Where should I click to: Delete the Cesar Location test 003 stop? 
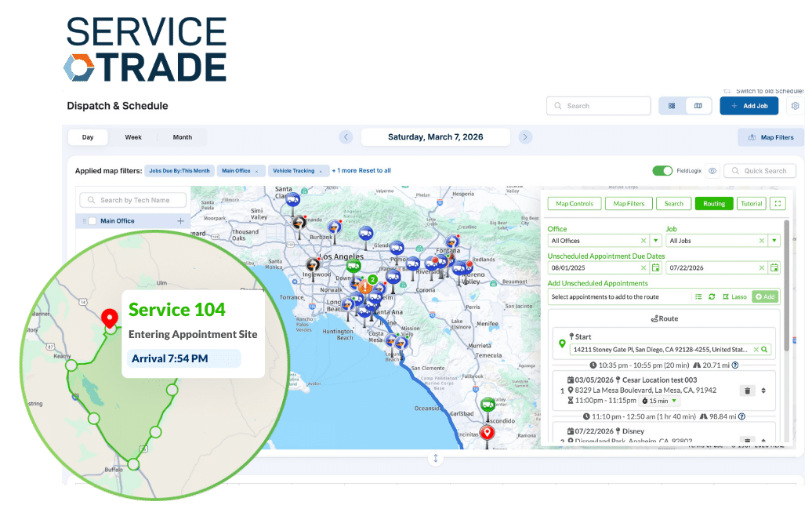click(747, 391)
